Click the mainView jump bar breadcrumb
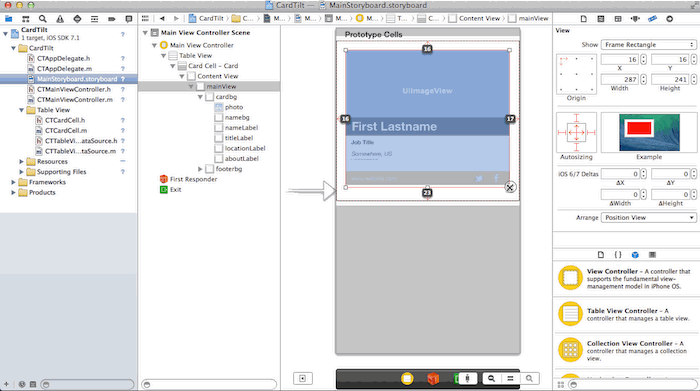 pos(528,18)
